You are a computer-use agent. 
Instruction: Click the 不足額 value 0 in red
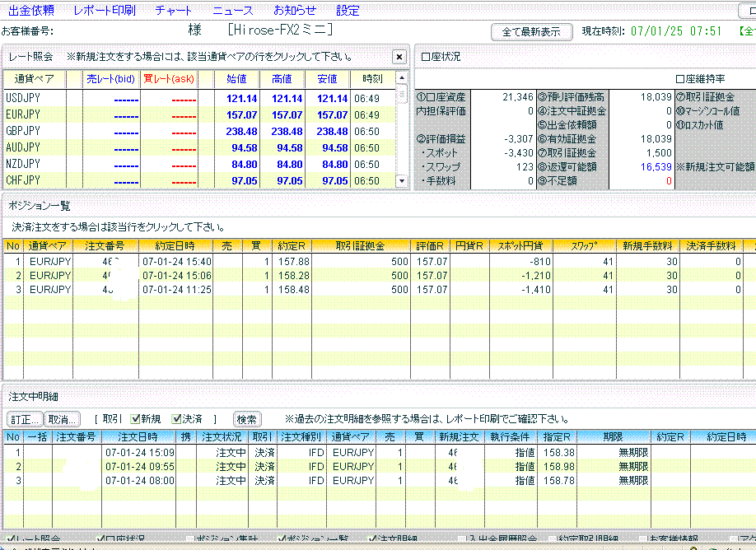(669, 181)
